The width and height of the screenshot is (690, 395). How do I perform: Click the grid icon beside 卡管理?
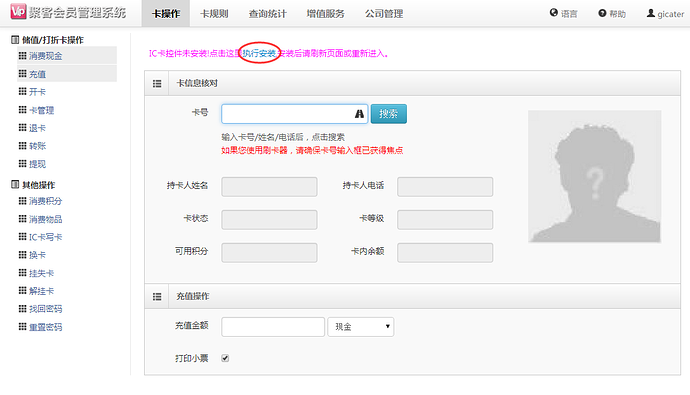[x=22, y=110]
